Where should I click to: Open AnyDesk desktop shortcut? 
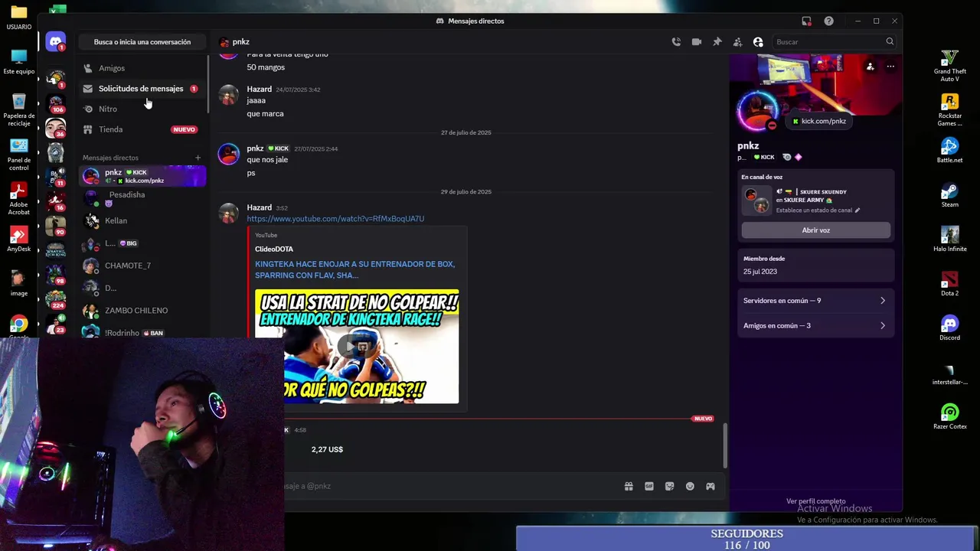coord(19,240)
